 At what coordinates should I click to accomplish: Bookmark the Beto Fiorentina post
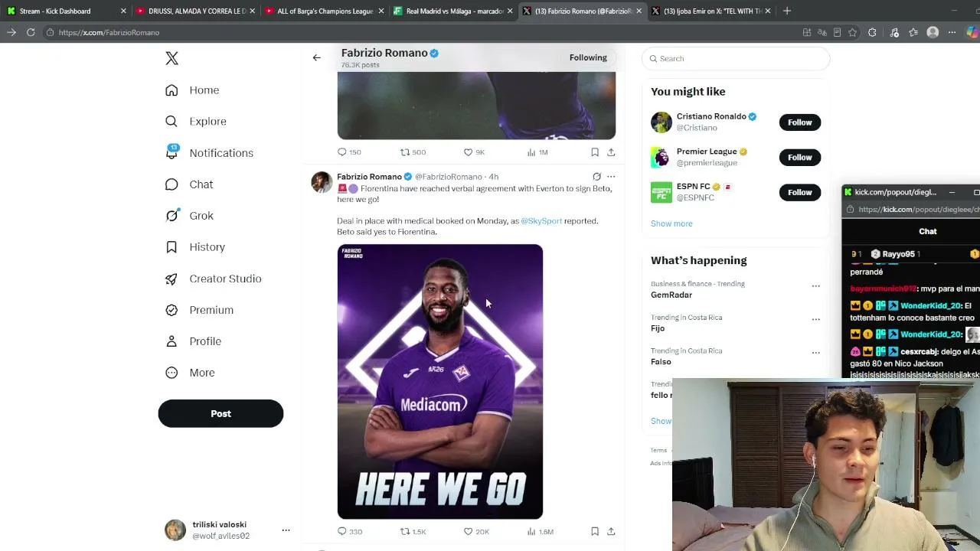coord(594,531)
